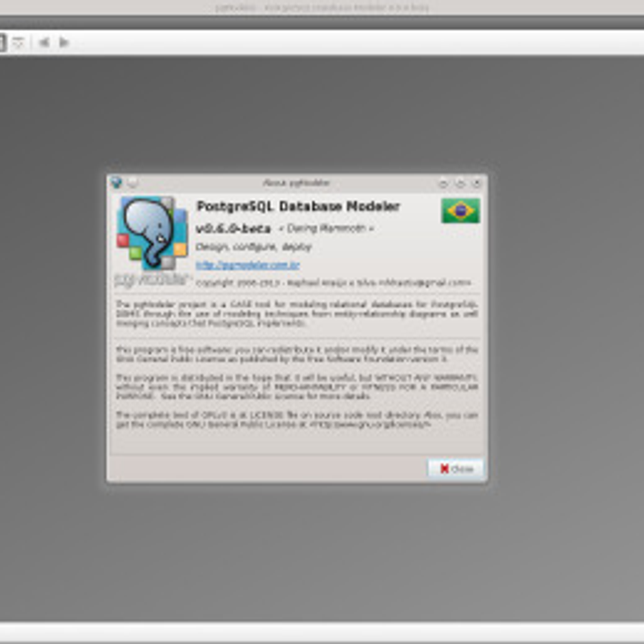Close the About dialog with the Close button

pyautogui.click(x=456, y=469)
